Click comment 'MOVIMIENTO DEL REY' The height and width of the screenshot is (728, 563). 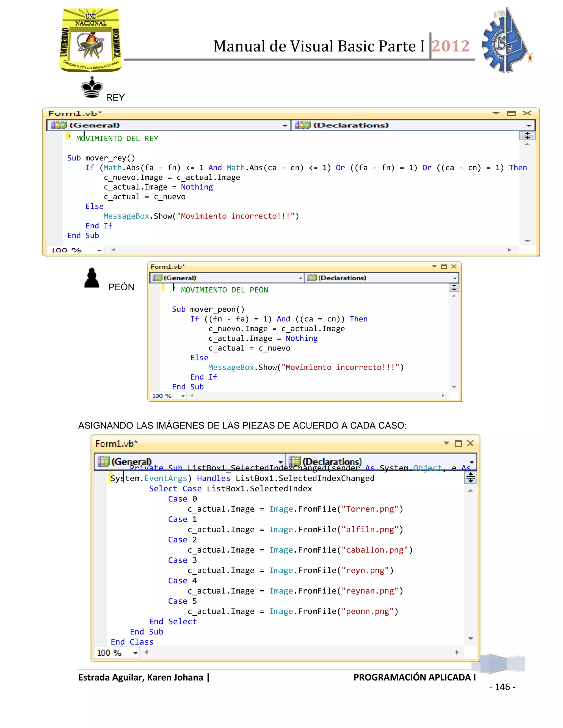pyautogui.click(x=117, y=139)
